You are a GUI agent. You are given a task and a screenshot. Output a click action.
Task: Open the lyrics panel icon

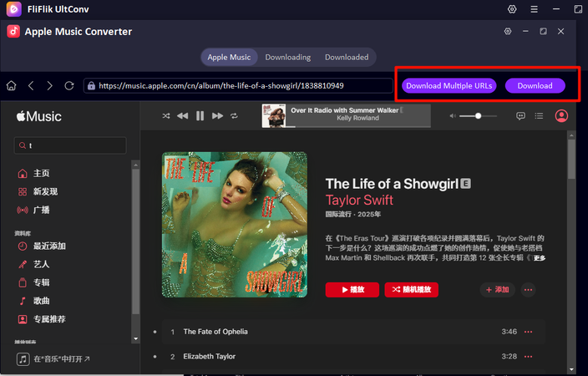[x=520, y=116]
